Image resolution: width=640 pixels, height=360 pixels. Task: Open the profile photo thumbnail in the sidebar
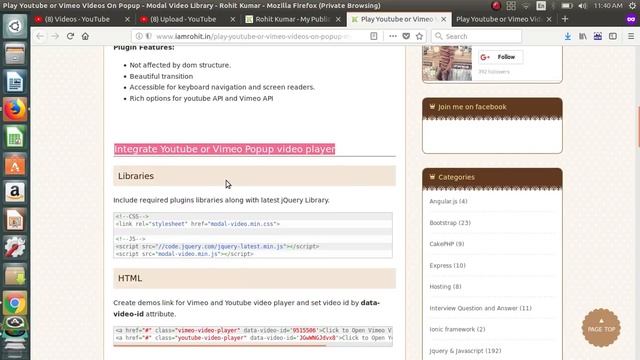[x=447, y=63]
